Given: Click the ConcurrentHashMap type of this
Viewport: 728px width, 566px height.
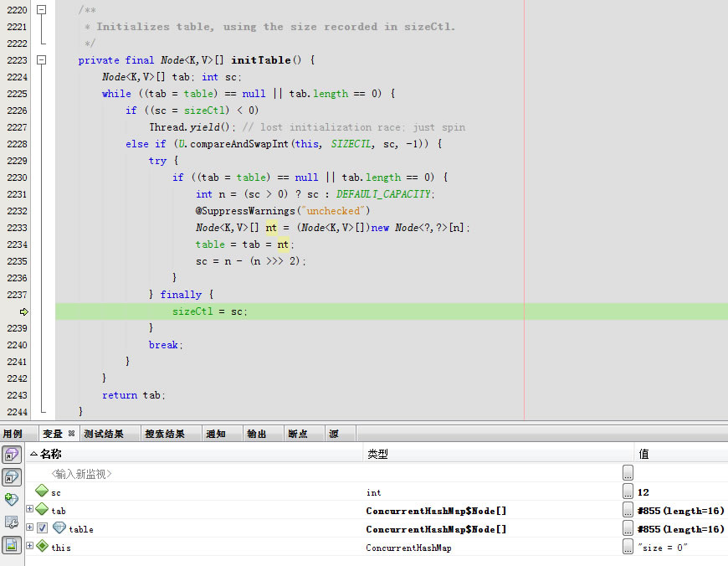Looking at the screenshot, I should (x=408, y=548).
